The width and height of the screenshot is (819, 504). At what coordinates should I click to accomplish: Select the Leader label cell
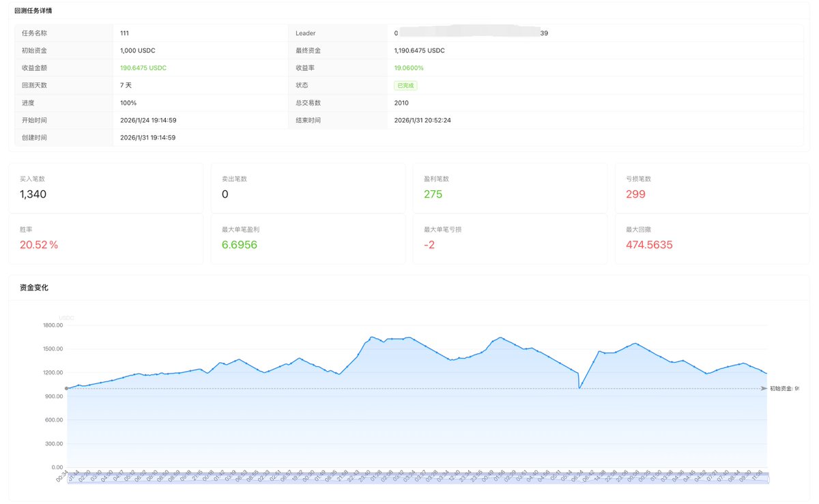[x=337, y=33]
